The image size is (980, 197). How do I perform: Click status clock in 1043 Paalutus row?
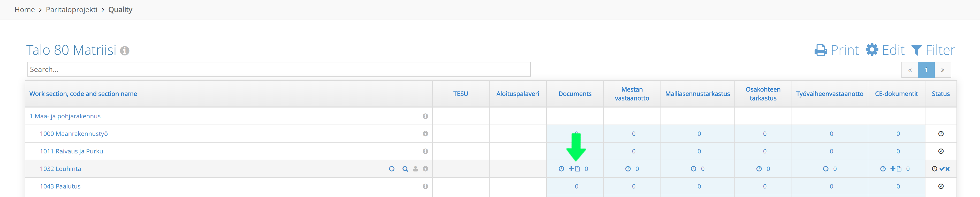941,186
